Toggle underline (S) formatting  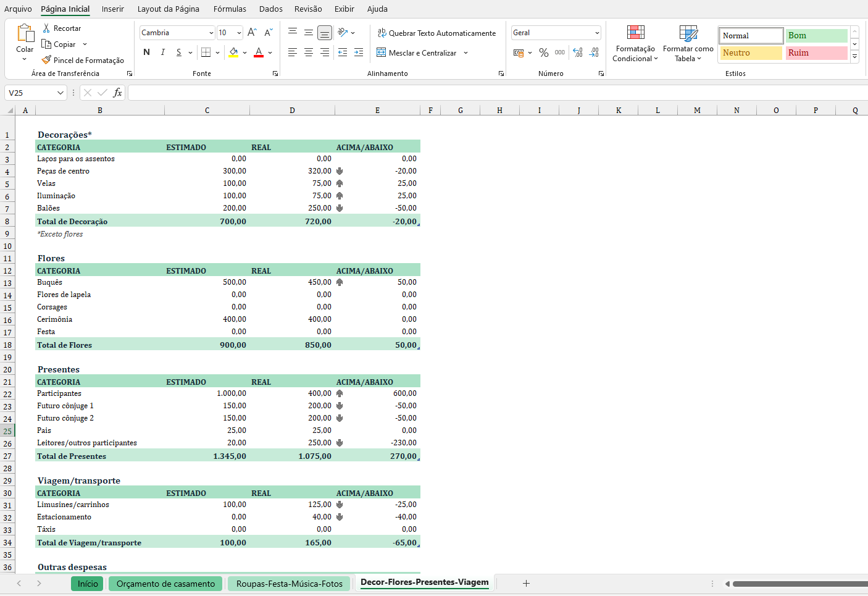[x=178, y=52]
